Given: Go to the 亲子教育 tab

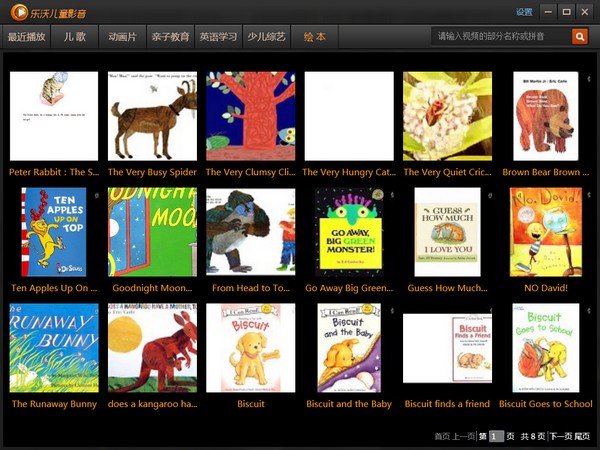Looking at the screenshot, I should (170, 36).
